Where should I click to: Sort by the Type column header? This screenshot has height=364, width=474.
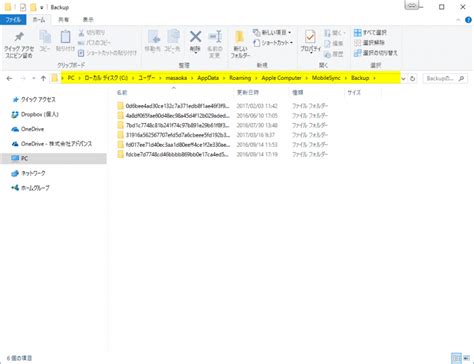[x=297, y=92]
